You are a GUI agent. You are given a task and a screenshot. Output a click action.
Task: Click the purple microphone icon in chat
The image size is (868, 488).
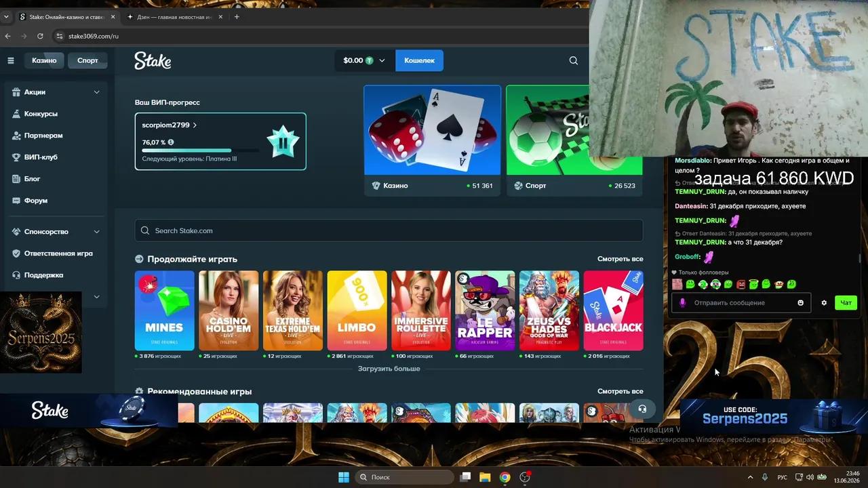[683, 303]
